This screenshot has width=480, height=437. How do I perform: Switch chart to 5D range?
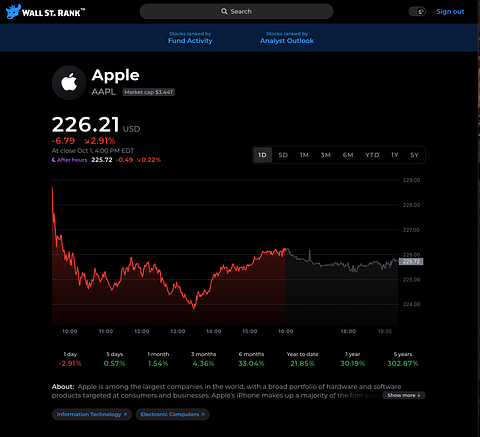pyautogui.click(x=283, y=155)
